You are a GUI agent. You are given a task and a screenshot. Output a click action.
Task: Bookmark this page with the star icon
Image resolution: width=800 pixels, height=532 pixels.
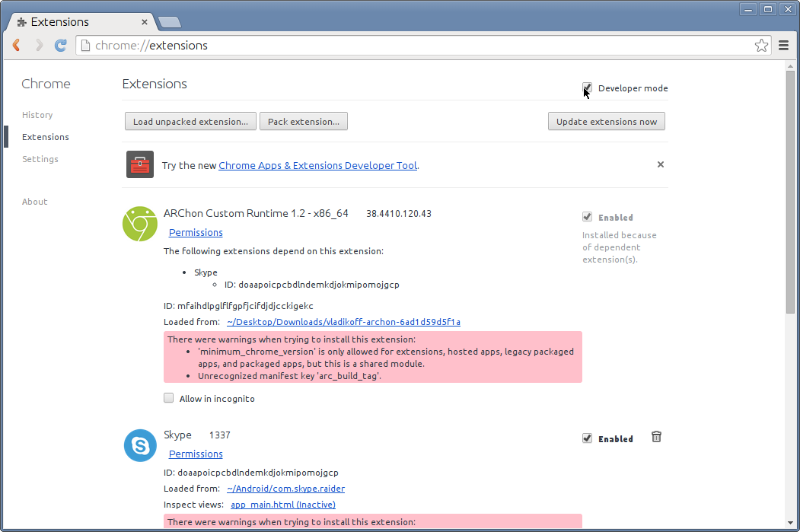pyautogui.click(x=761, y=46)
